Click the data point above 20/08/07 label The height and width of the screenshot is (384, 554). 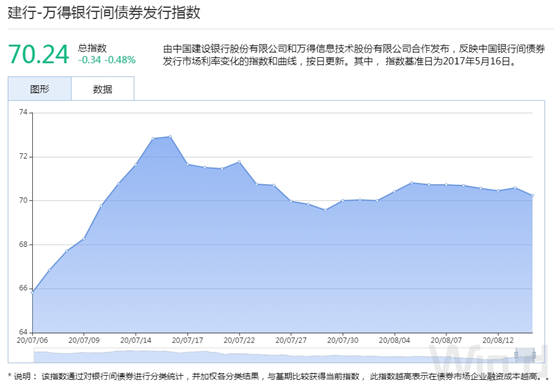[x=446, y=184]
